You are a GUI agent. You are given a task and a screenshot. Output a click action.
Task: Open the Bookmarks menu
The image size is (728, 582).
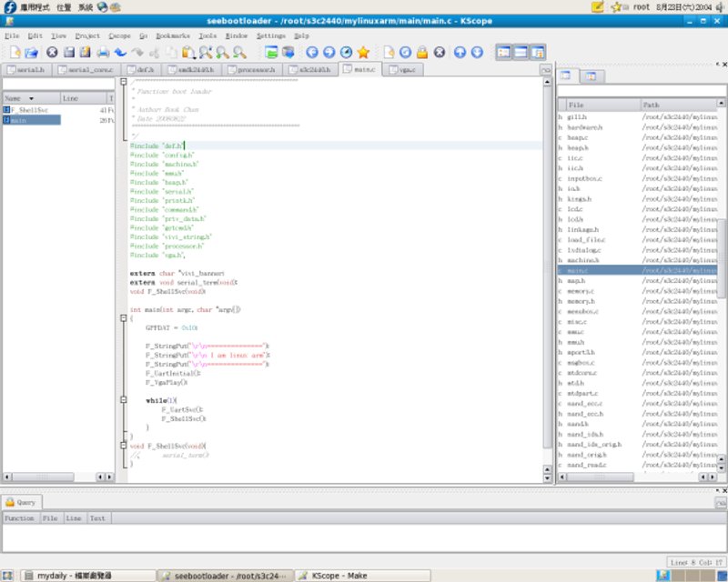click(x=173, y=35)
